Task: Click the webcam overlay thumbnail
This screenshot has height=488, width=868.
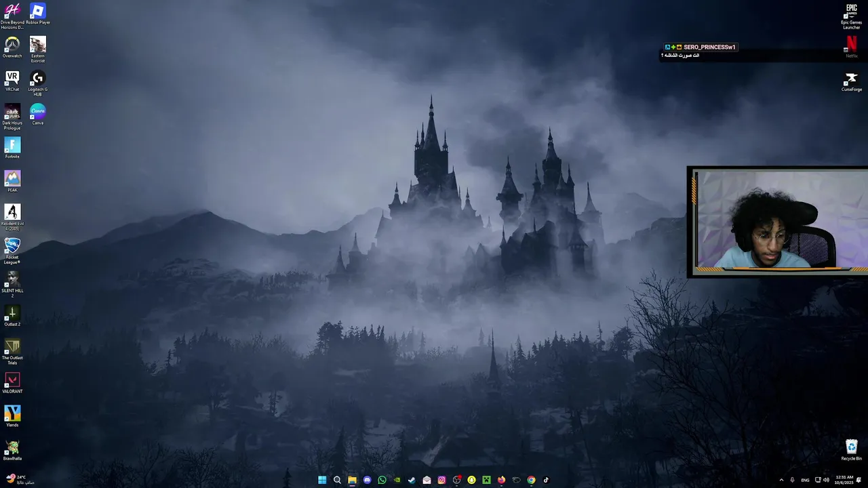Action: point(777,222)
